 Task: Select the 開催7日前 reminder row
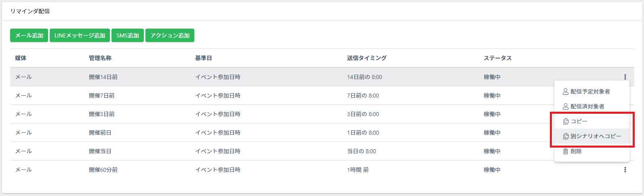tap(322, 96)
